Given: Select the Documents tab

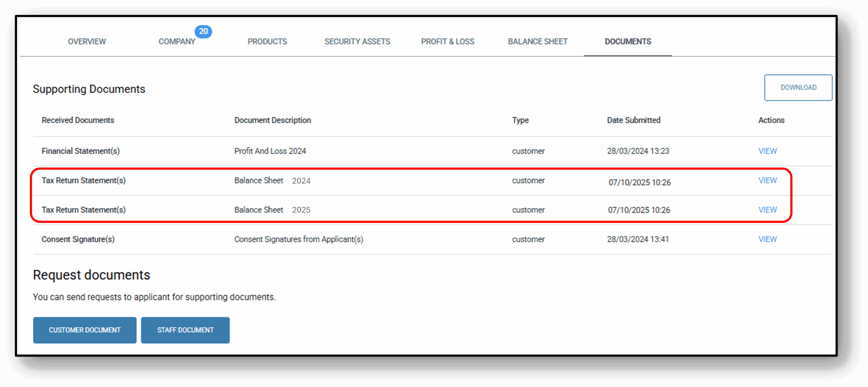Looking at the screenshot, I should click(x=628, y=41).
